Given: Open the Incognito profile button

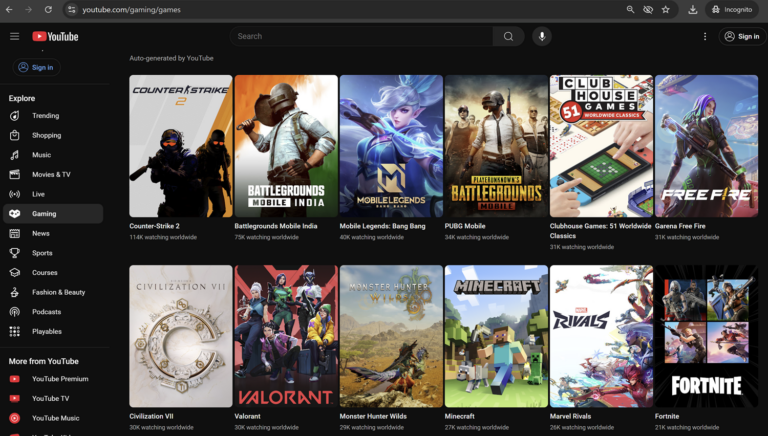Looking at the screenshot, I should [x=732, y=9].
